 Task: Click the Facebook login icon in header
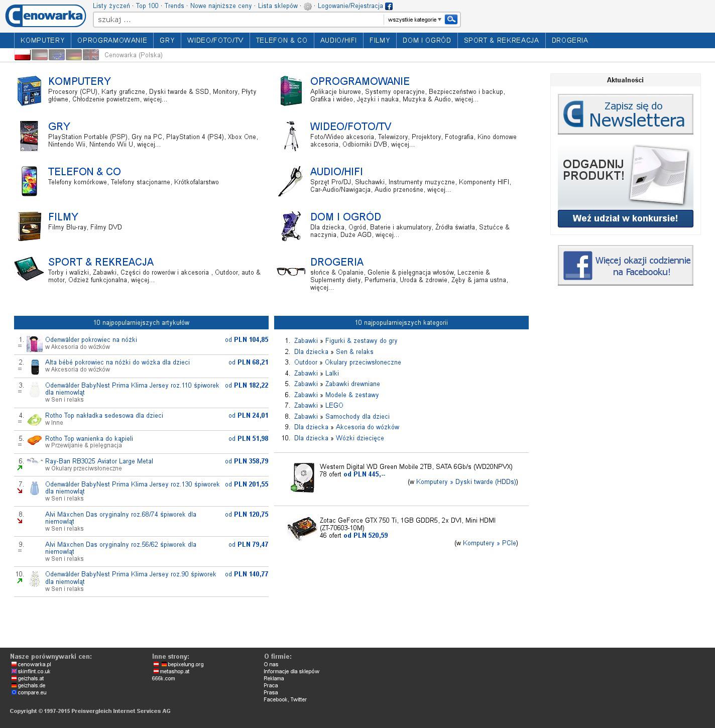[x=389, y=7]
